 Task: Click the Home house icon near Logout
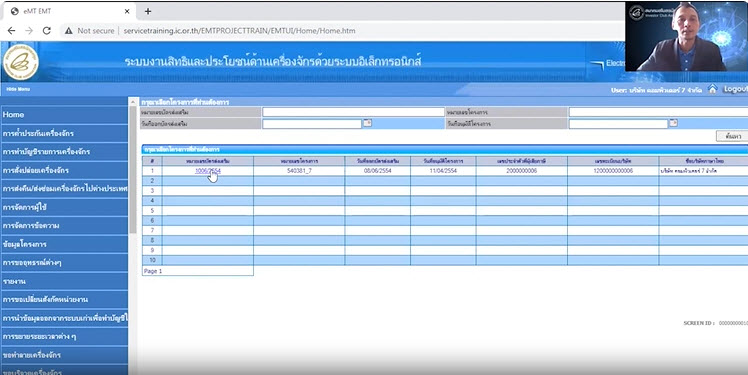pos(712,89)
